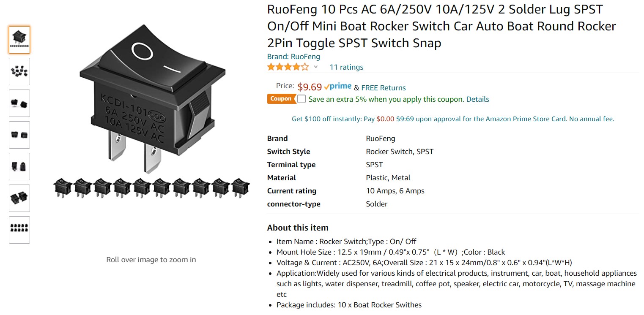Open the Brand: RuoFeng link
The width and height of the screenshot is (644, 315).
coord(293,57)
